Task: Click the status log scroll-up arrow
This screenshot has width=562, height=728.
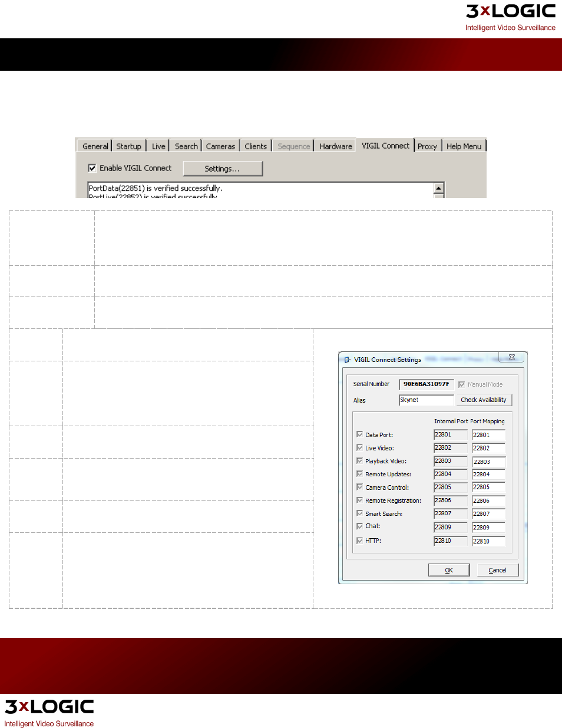Action: point(439,188)
